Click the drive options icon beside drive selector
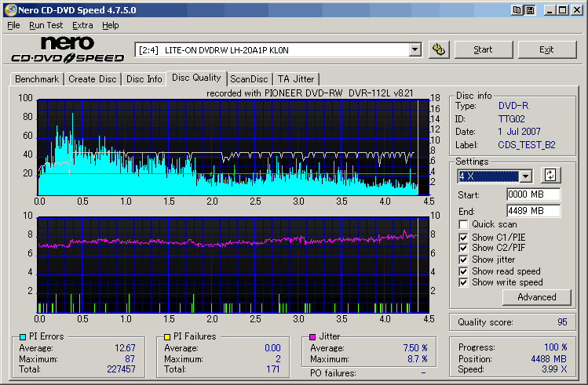 tap(439, 49)
